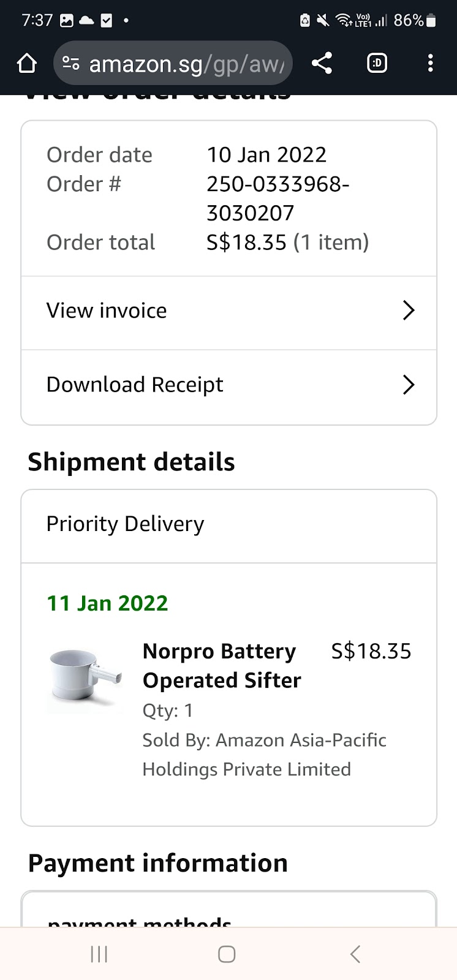The image size is (457, 980).
Task: Open the tab switcher icon
Action: pyautogui.click(x=377, y=63)
